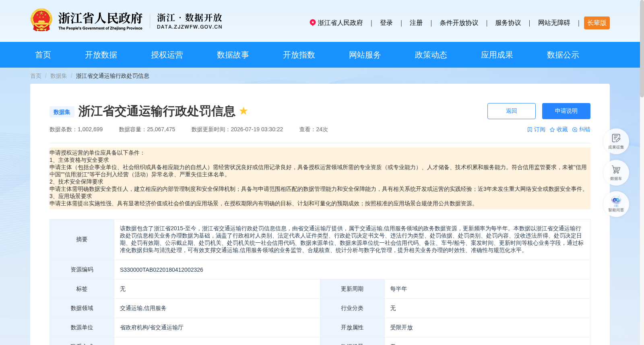644x345 pixels.
Task: Click the 纠错 correction link text
Action: click(x=584, y=130)
